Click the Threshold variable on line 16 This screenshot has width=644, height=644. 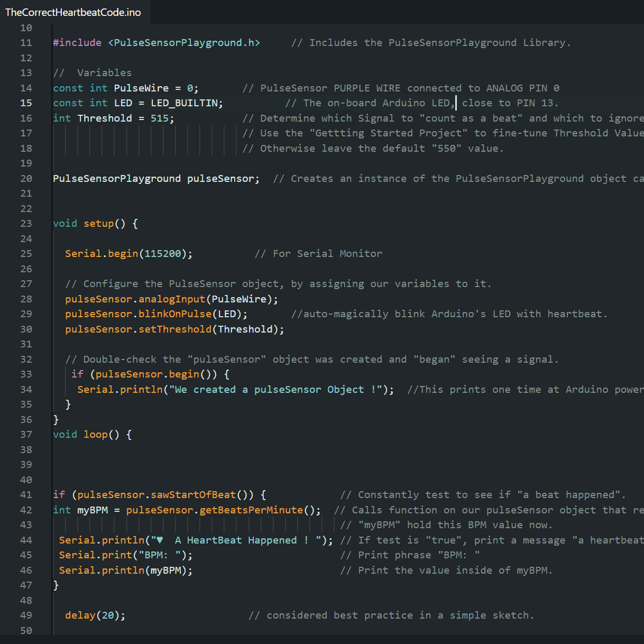pos(105,118)
